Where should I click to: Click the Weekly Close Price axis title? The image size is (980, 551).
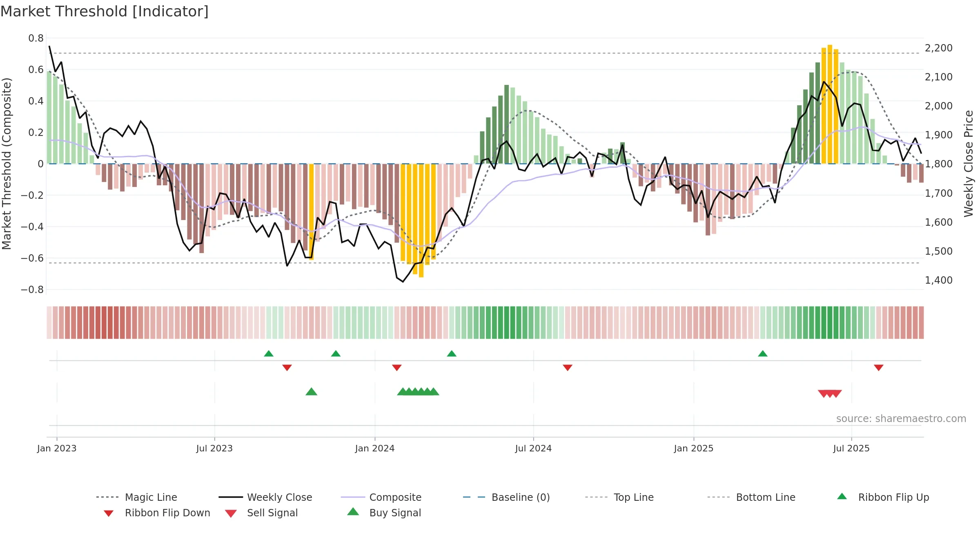[x=969, y=164]
